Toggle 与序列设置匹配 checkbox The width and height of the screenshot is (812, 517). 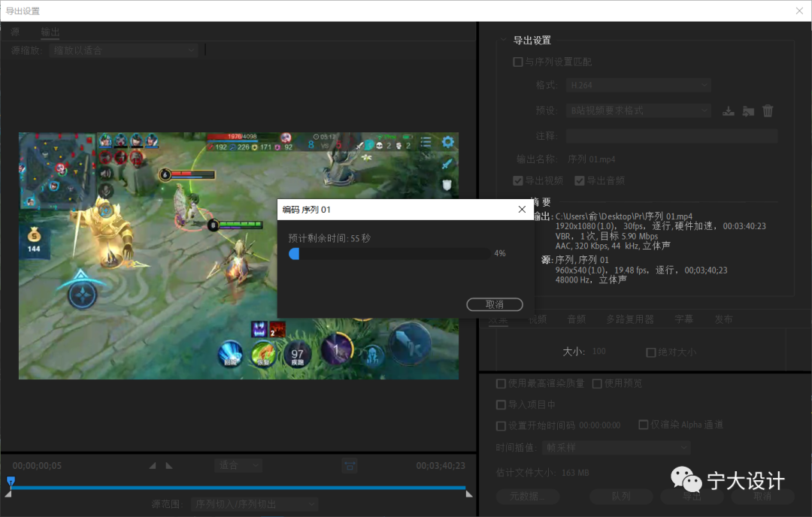coord(517,62)
